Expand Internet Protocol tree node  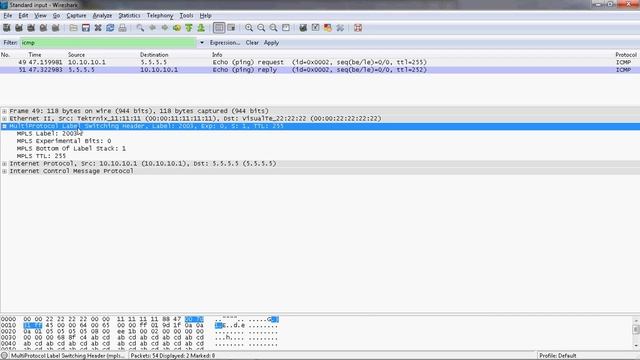(x=4, y=163)
